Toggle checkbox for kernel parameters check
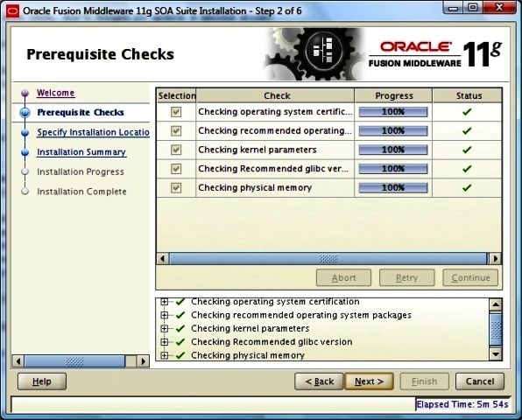Image resolution: width=522 pixels, height=420 pixels. (x=176, y=150)
